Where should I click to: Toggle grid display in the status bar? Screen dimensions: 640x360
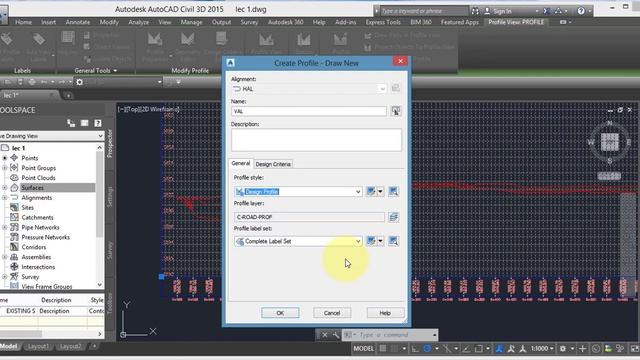382,349
